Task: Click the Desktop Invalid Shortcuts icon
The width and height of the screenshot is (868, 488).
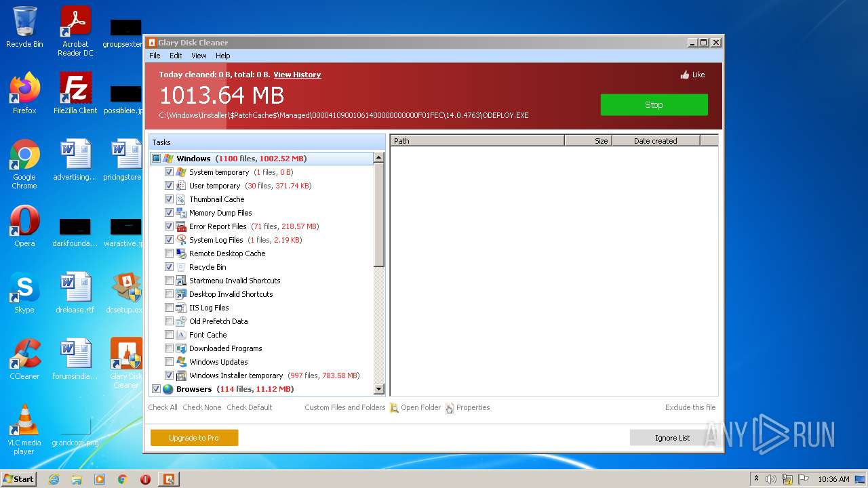Action: [x=181, y=294]
